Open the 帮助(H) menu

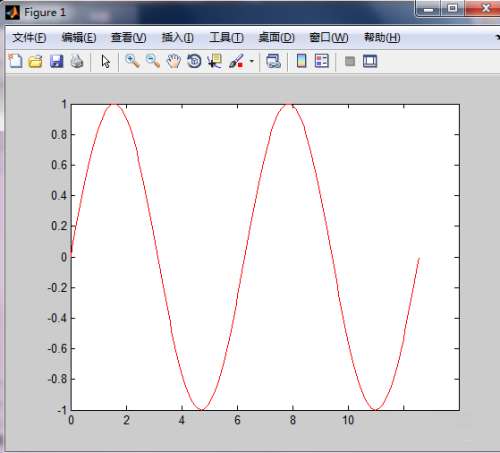point(382,38)
